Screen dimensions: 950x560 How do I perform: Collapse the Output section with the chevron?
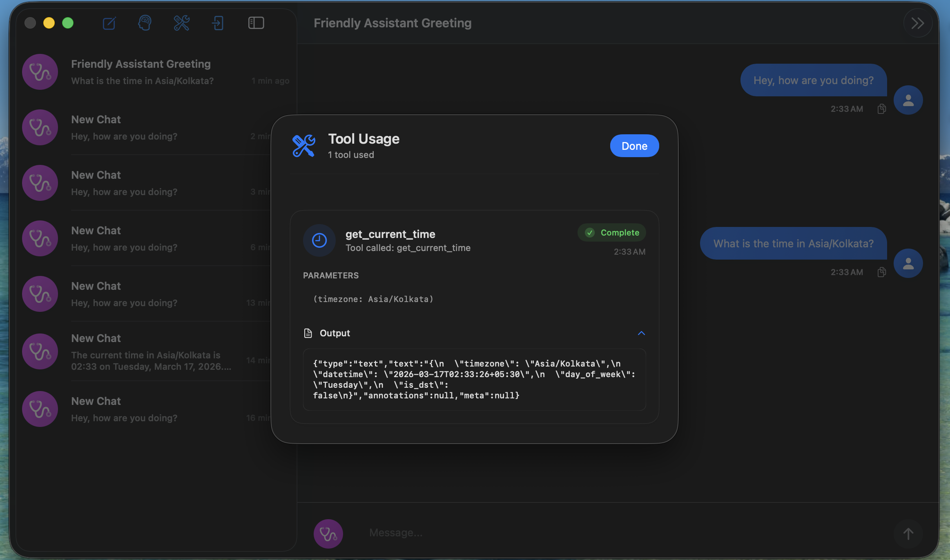(x=641, y=333)
